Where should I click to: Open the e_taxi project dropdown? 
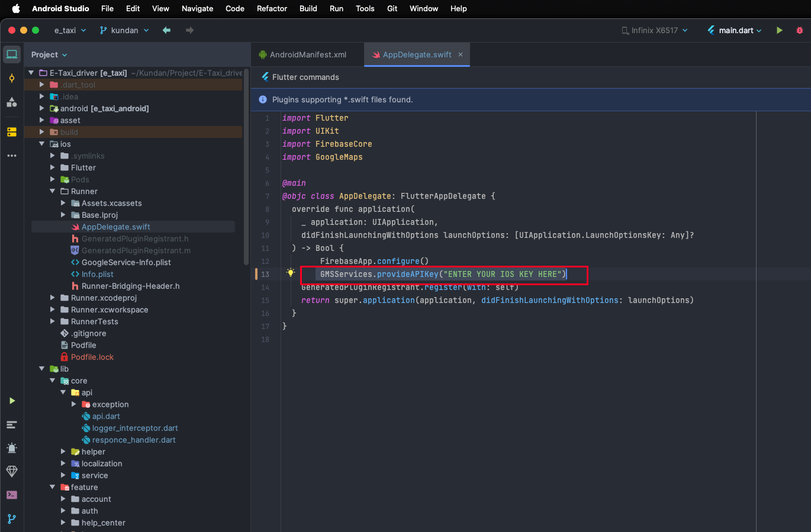(70, 30)
